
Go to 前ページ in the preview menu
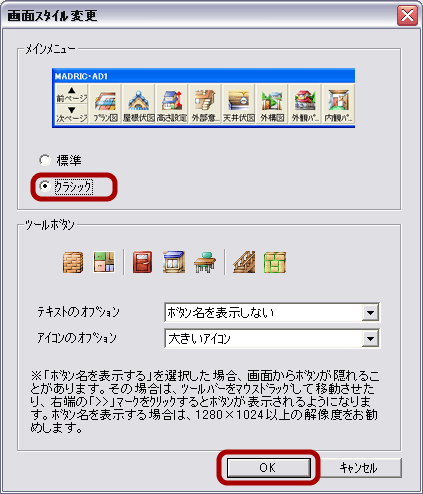point(72,94)
